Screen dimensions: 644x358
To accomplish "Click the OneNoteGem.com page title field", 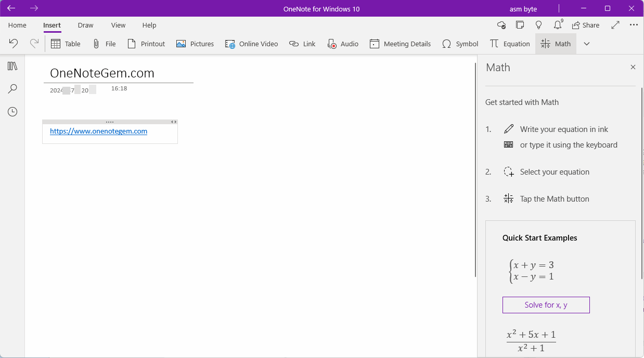I will 102,73.
